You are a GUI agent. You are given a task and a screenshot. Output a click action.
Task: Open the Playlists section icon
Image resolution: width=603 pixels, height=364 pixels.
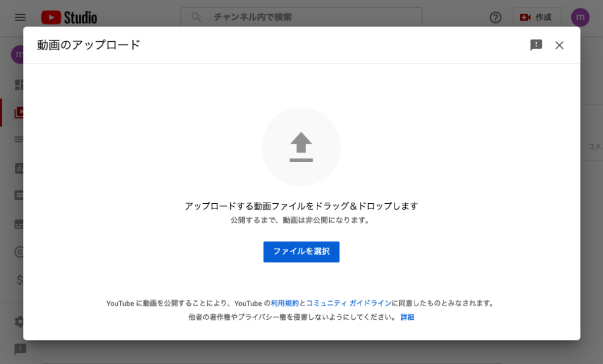[x=19, y=140]
